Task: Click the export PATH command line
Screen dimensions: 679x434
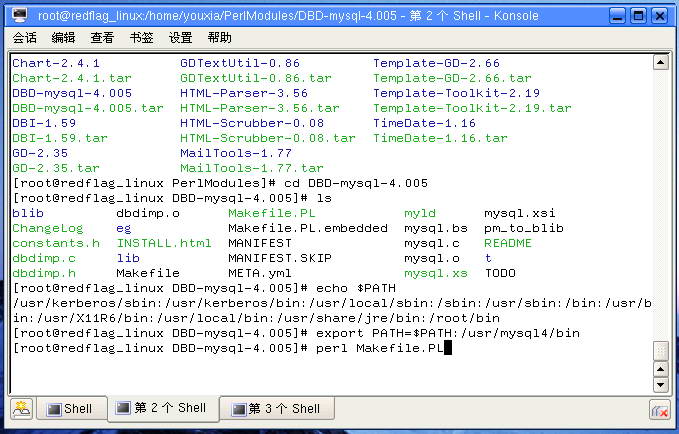Action: [x=447, y=334]
